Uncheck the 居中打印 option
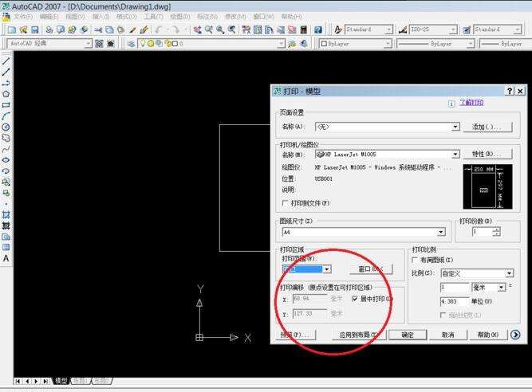This screenshot has height=392, width=532. 355,299
